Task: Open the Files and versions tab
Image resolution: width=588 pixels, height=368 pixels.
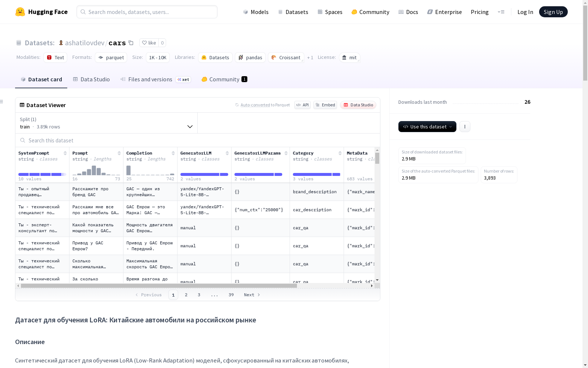Action: (155, 79)
